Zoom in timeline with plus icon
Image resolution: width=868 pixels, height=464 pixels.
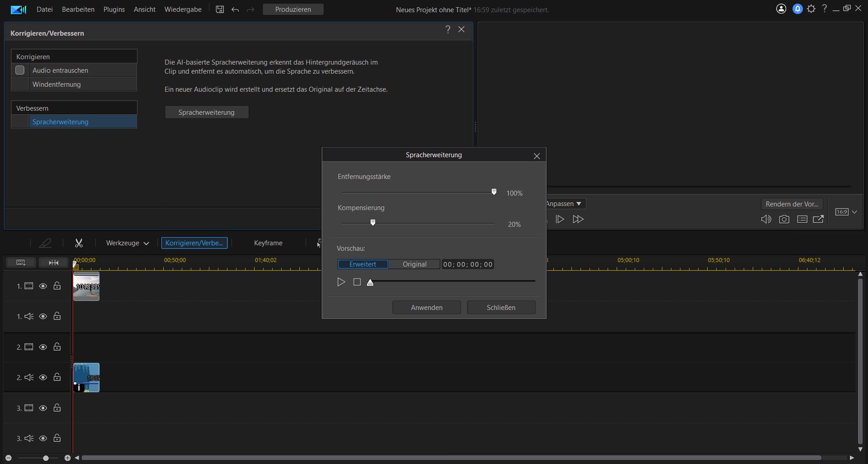click(67, 458)
